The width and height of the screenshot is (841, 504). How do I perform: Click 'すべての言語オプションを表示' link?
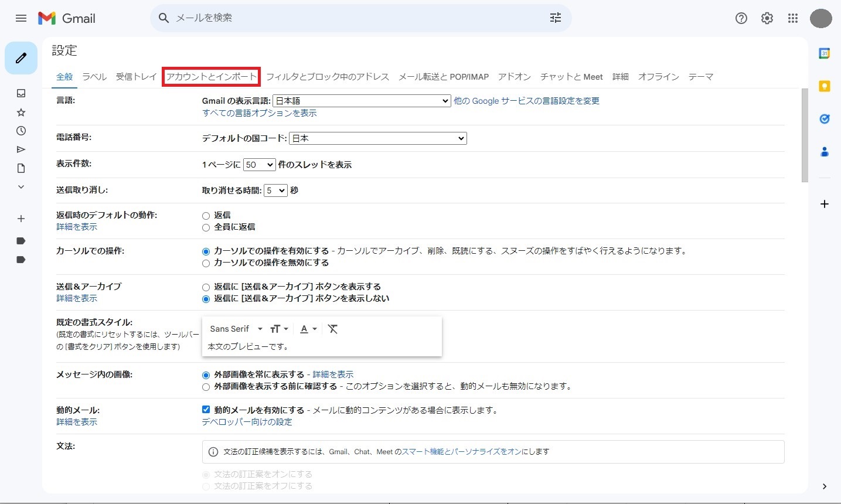point(259,113)
